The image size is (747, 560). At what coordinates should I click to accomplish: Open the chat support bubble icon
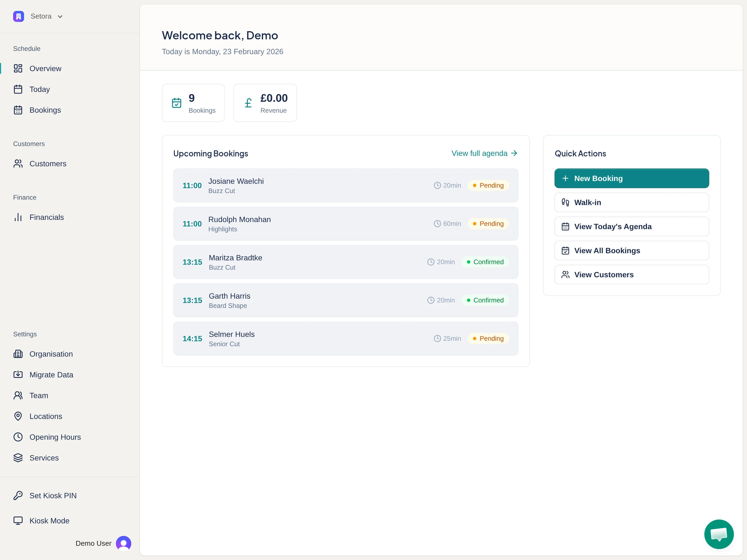pyautogui.click(x=719, y=534)
